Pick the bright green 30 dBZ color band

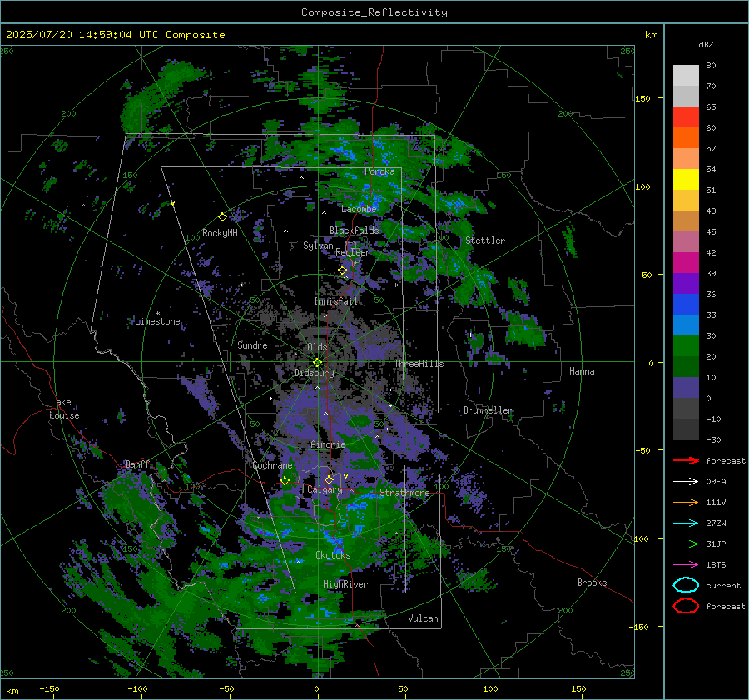pyautogui.click(x=686, y=345)
